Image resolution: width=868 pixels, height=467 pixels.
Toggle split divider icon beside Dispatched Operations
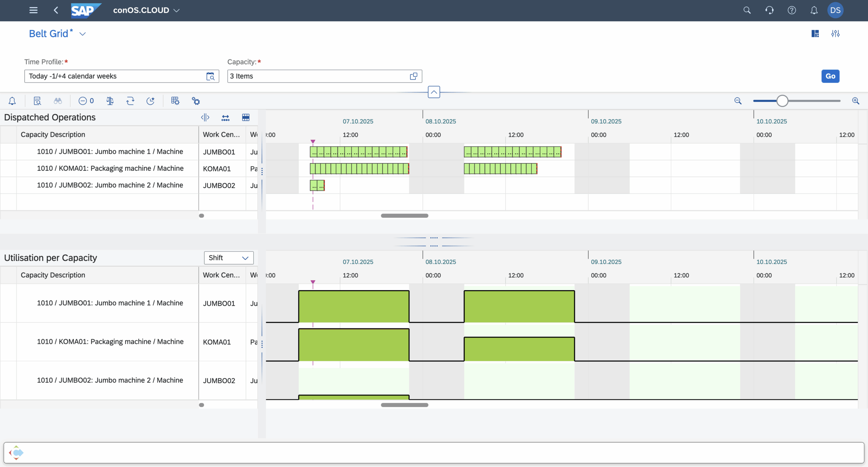205,117
